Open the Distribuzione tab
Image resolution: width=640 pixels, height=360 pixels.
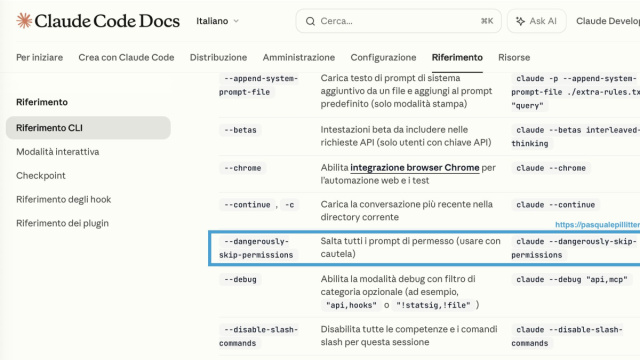tap(218, 58)
